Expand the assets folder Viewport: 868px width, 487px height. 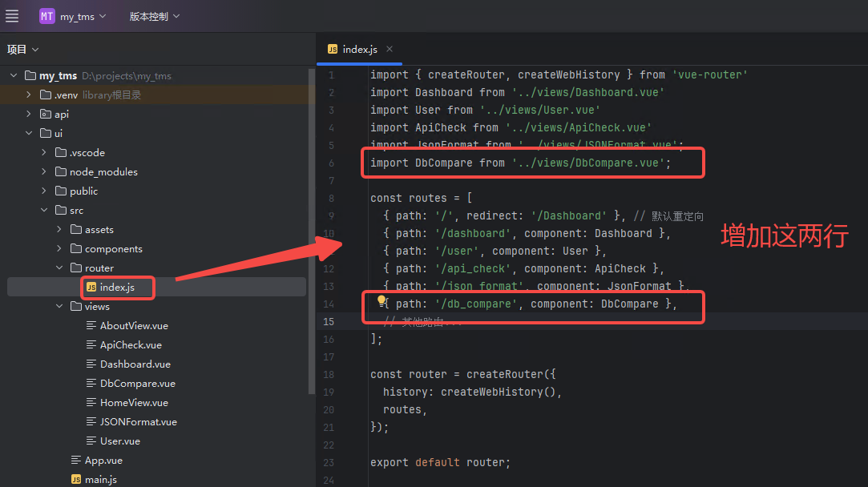point(59,230)
